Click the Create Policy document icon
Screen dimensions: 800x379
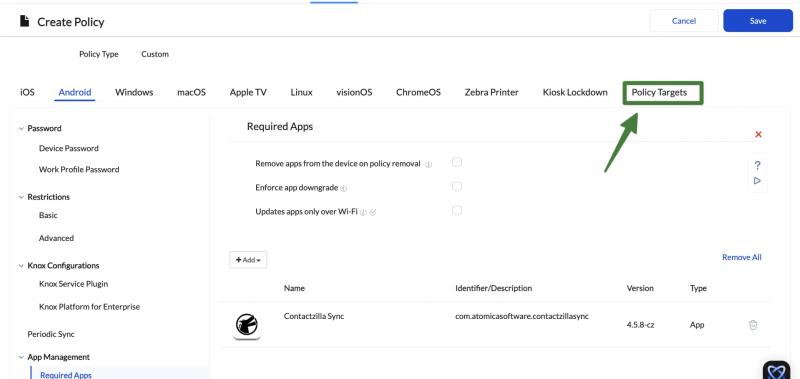(24, 21)
